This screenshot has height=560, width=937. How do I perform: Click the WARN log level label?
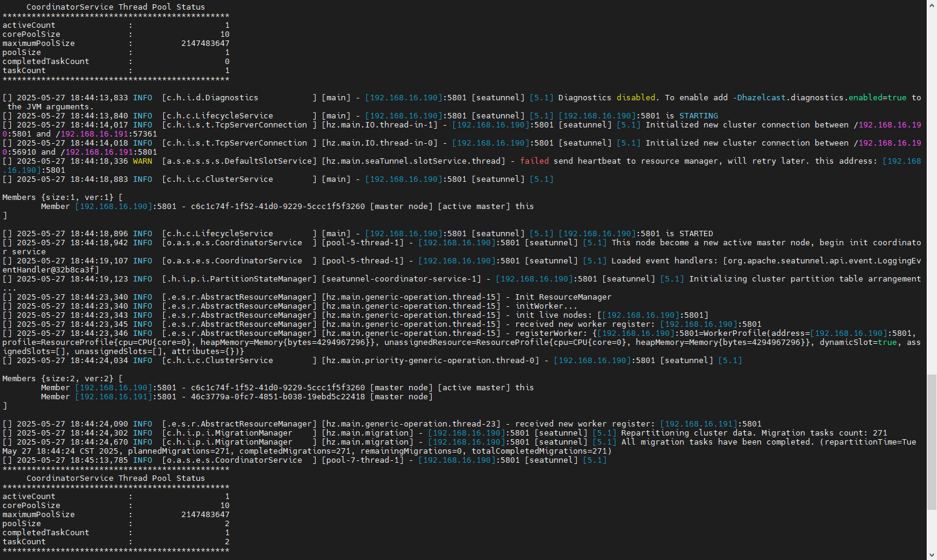[x=142, y=161]
